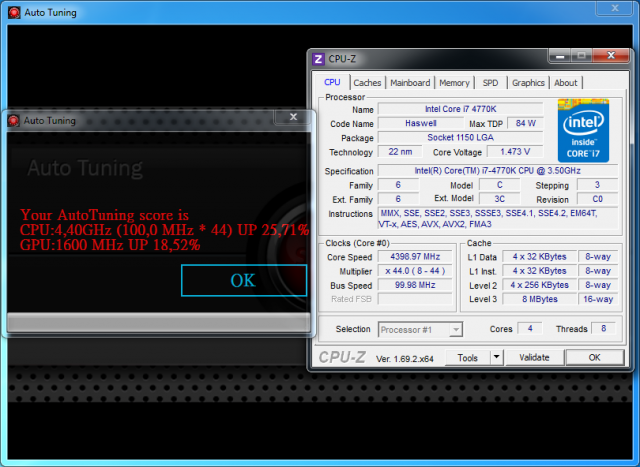Click the Code Name value Haswell

tap(421, 123)
